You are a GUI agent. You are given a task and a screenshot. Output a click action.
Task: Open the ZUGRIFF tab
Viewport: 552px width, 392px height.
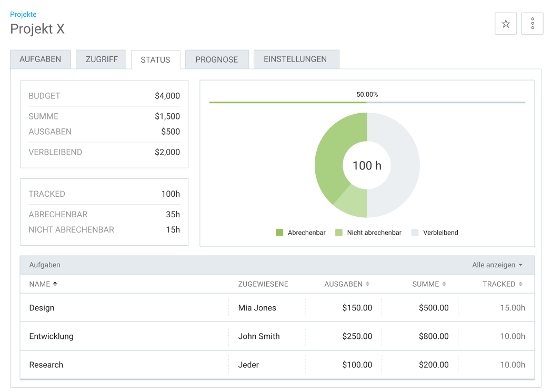coord(101,59)
